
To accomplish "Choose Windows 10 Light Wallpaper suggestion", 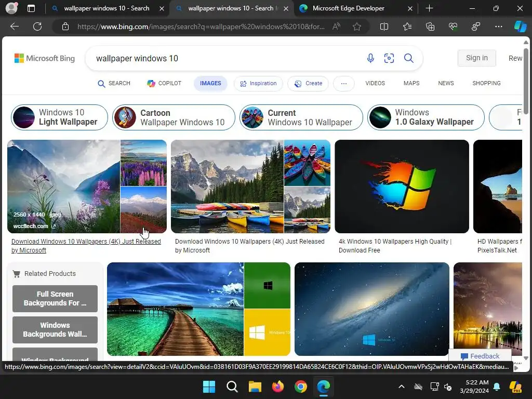I will [x=59, y=117].
